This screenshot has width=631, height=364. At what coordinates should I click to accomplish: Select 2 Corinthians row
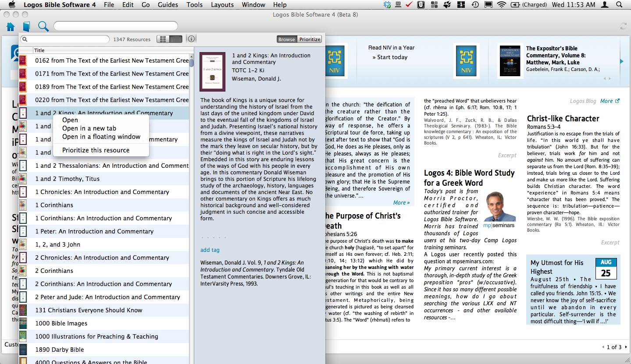(104, 271)
